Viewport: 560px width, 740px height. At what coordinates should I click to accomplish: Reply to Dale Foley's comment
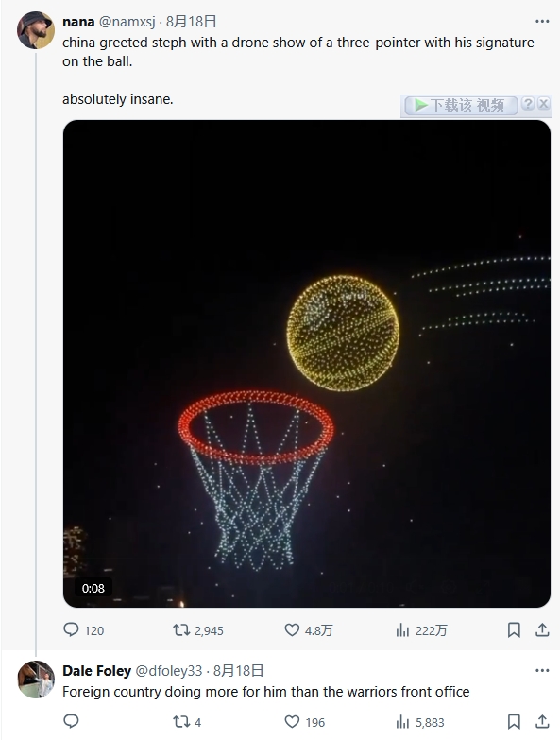(x=71, y=722)
